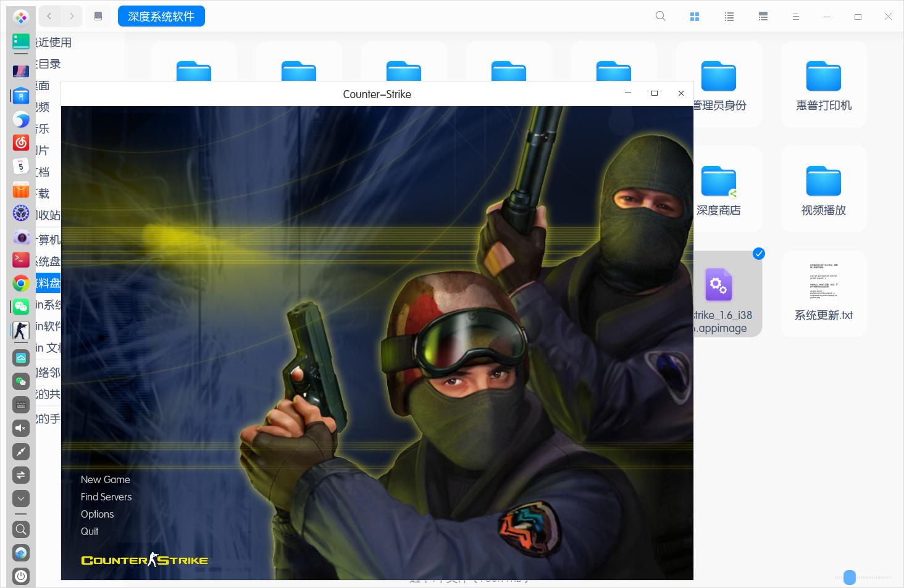Image resolution: width=904 pixels, height=588 pixels.
Task: Click the multitasking view icon in the dock
Action: point(21,42)
